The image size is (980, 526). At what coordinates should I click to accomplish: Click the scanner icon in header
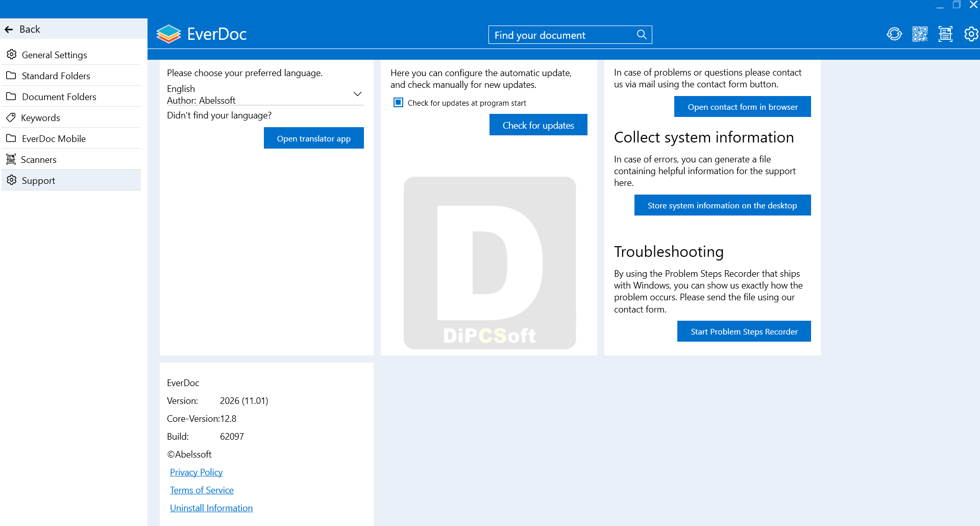(945, 34)
